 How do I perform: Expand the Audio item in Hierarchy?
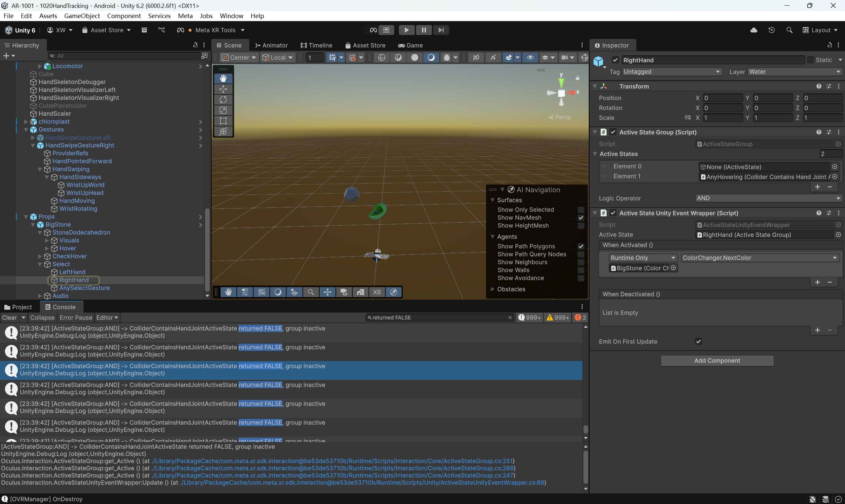pos(40,296)
